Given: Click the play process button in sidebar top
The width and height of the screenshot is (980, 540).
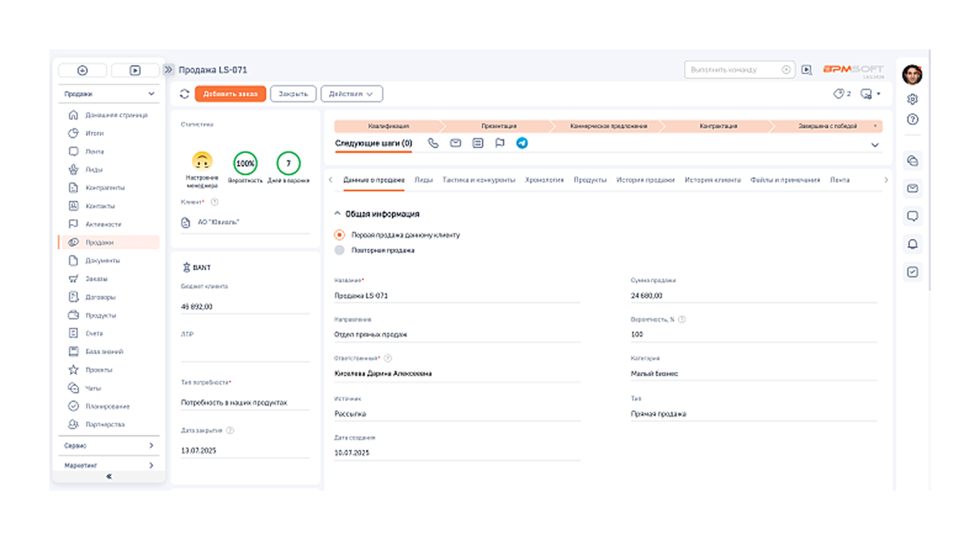Looking at the screenshot, I should [135, 70].
